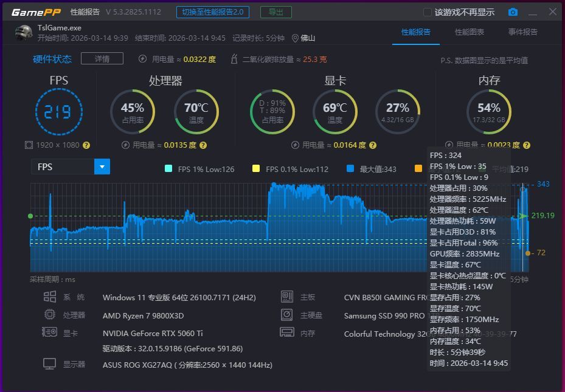Open the FPS chart metric dropdown
Screen dimensions: 565x392
(x=102, y=167)
